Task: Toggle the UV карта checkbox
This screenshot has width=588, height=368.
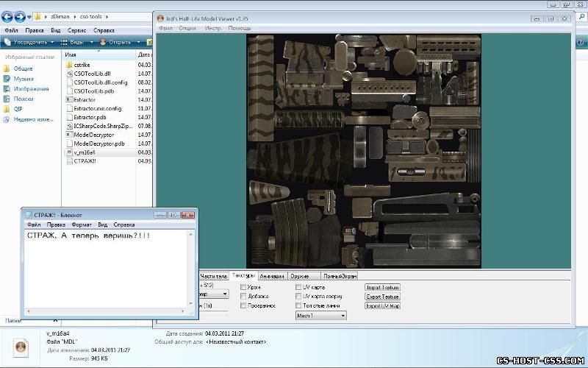Action: pyautogui.click(x=298, y=287)
